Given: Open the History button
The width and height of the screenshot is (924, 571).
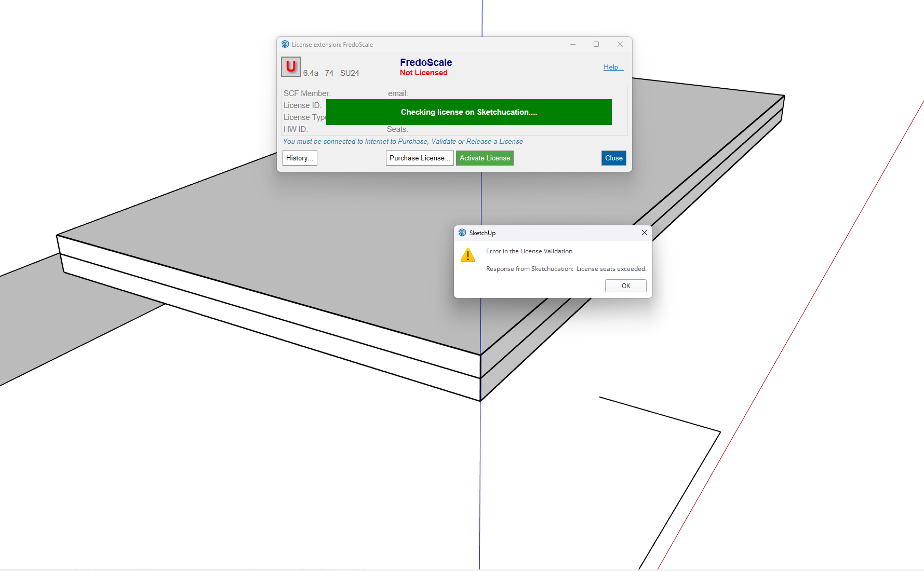Looking at the screenshot, I should pos(300,158).
